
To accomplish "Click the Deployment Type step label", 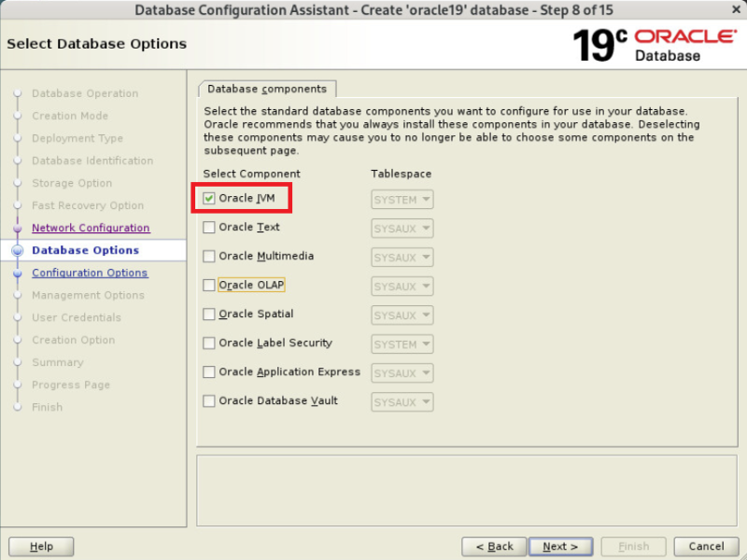I will pos(78,138).
